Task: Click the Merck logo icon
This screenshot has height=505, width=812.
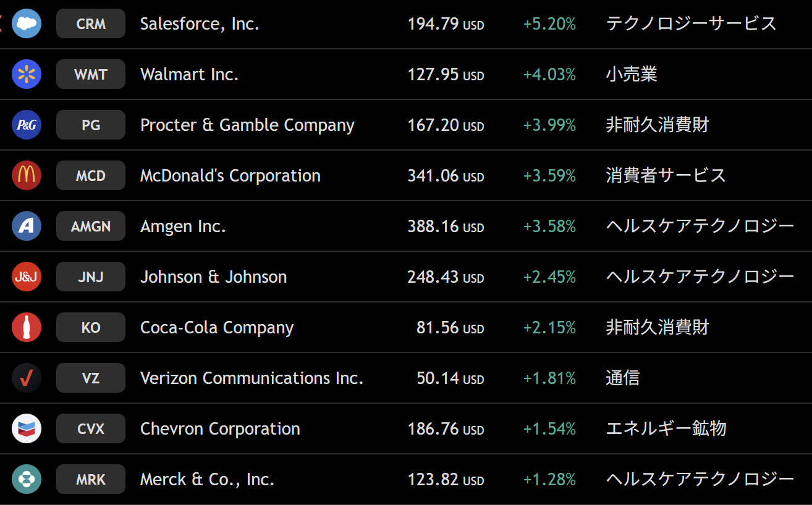Action: pos(27,480)
